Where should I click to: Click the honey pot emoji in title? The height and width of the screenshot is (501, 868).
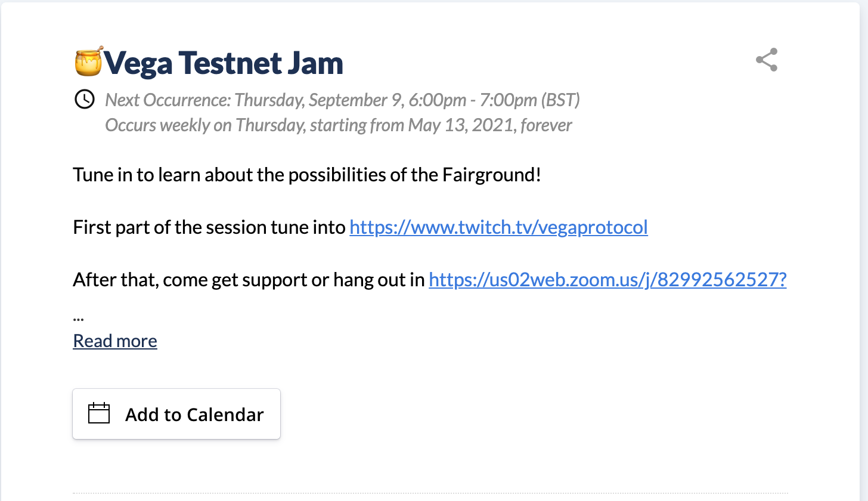click(x=89, y=61)
